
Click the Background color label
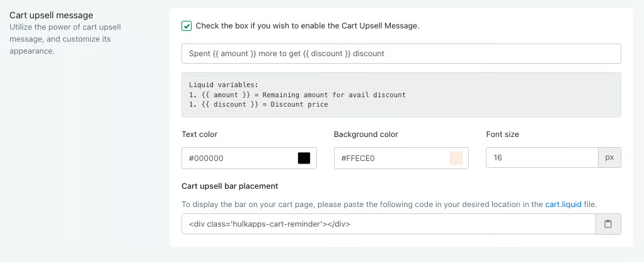pos(366,134)
